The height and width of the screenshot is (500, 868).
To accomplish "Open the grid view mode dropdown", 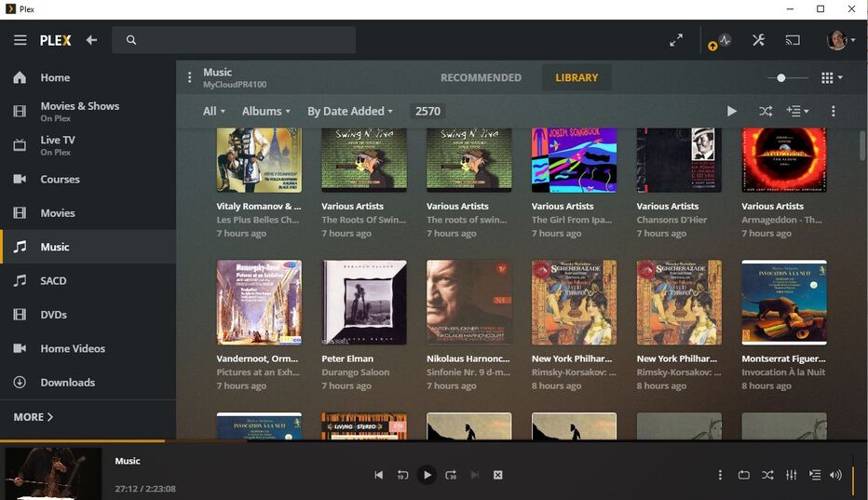I will [x=832, y=78].
